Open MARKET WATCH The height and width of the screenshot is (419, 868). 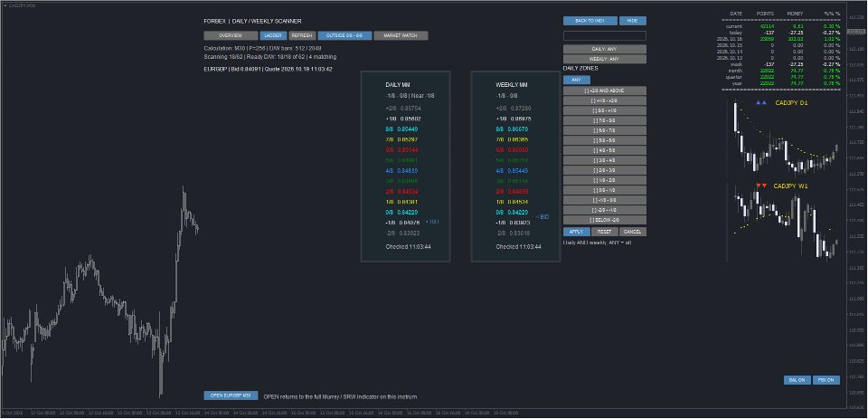pos(401,35)
